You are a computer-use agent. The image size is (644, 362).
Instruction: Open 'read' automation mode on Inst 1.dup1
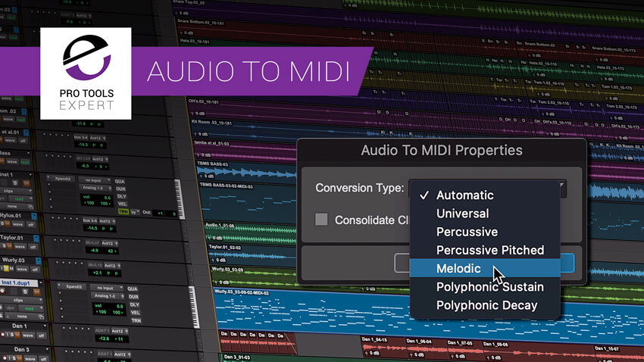pyautogui.click(x=31, y=308)
